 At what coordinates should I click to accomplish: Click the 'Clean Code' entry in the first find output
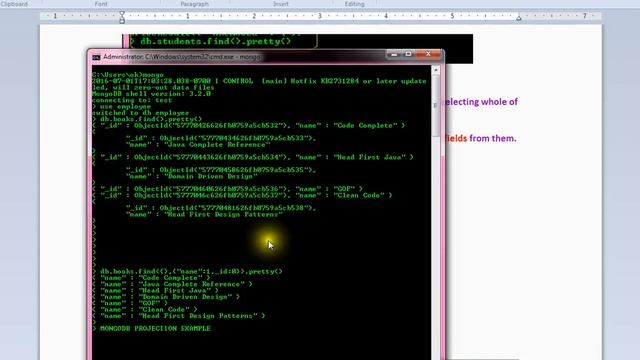click(359, 195)
